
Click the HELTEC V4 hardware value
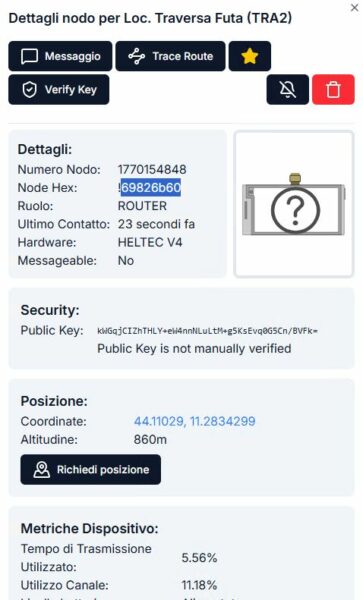[150, 242]
